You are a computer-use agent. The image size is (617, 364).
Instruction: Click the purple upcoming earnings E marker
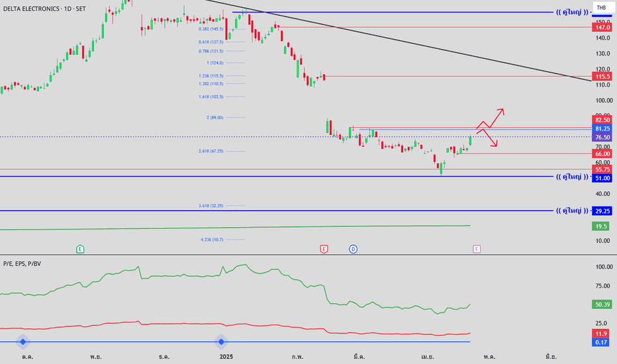[477, 249]
